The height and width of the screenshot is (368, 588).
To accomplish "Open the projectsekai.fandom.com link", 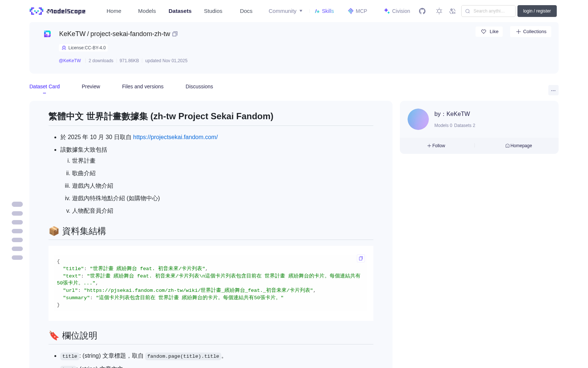I will coord(175,137).
